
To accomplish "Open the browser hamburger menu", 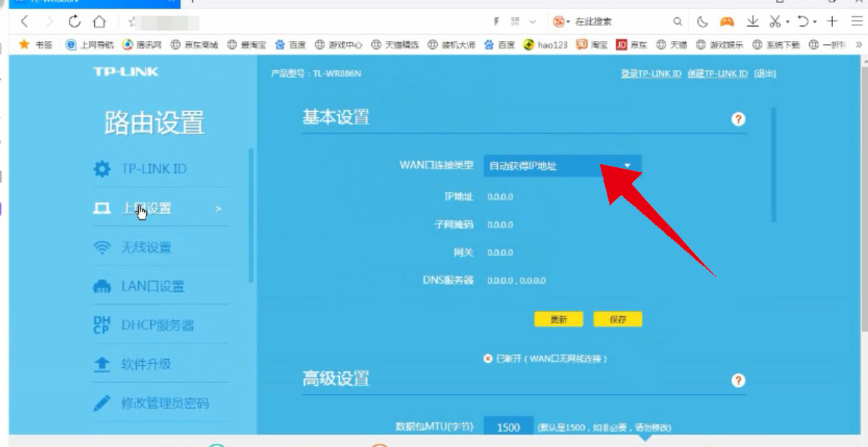I will point(856,22).
